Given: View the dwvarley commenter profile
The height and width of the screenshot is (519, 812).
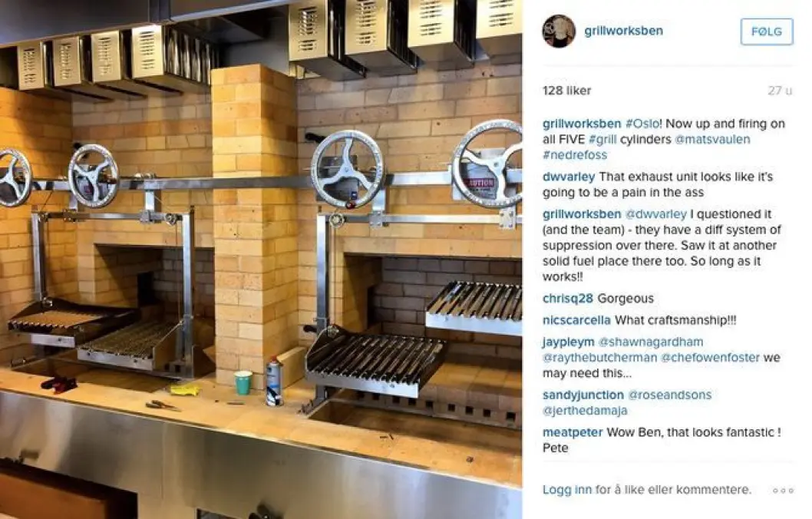Looking at the screenshot, I should pyautogui.click(x=569, y=177).
